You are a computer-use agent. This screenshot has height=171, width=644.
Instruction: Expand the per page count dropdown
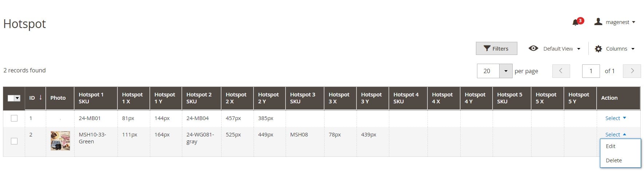[506, 71]
